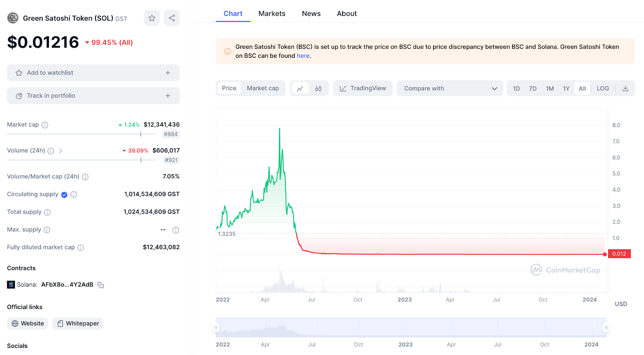The width and height of the screenshot is (644, 355).
Task: Click right handle of range slider
Action: click(x=606, y=328)
